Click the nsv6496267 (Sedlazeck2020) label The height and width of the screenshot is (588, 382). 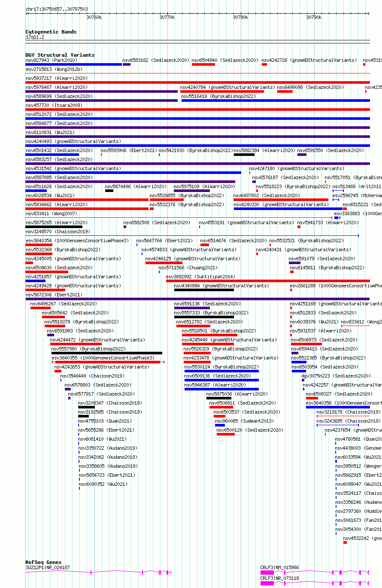64,304
